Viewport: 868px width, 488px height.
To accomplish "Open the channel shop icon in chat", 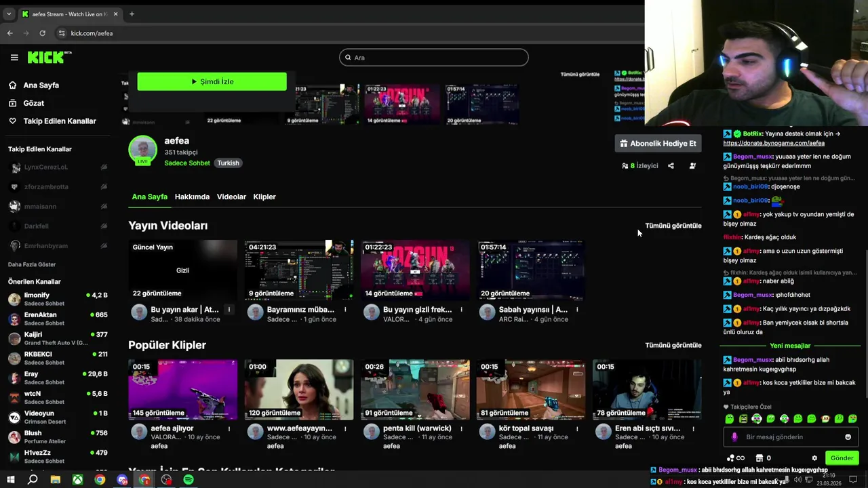I will (759, 458).
